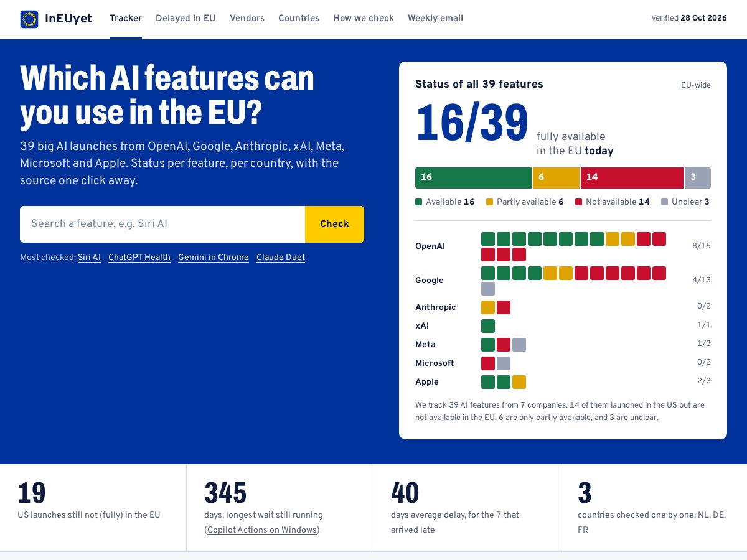The image size is (747, 560).
Task: Click the Microsoft vendor label
Action: [435, 363]
